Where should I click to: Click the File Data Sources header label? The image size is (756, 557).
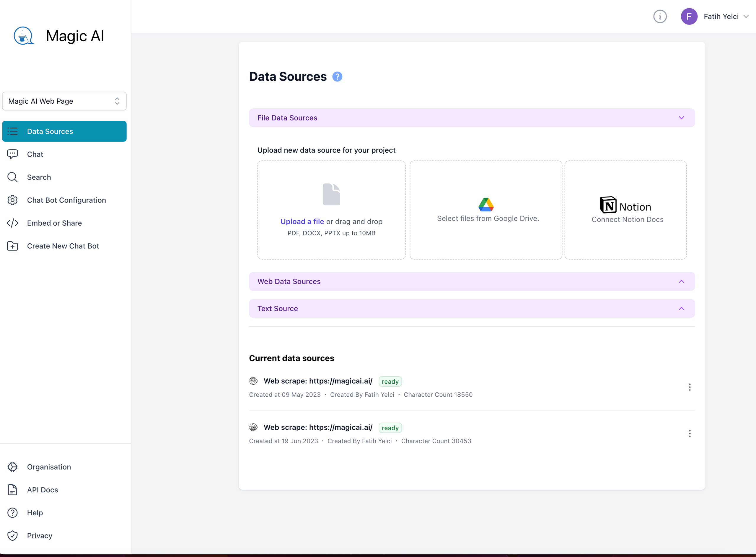(x=287, y=118)
